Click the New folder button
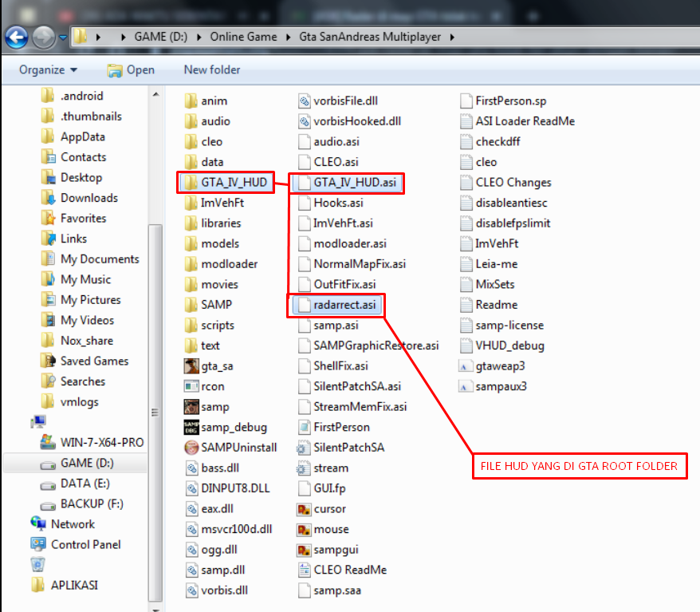 (212, 69)
